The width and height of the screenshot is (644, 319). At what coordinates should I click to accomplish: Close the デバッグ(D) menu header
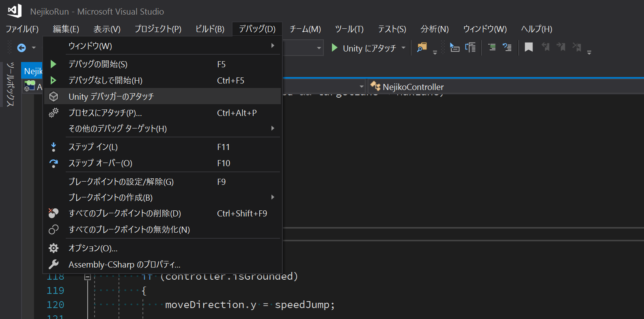(x=257, y=29)
